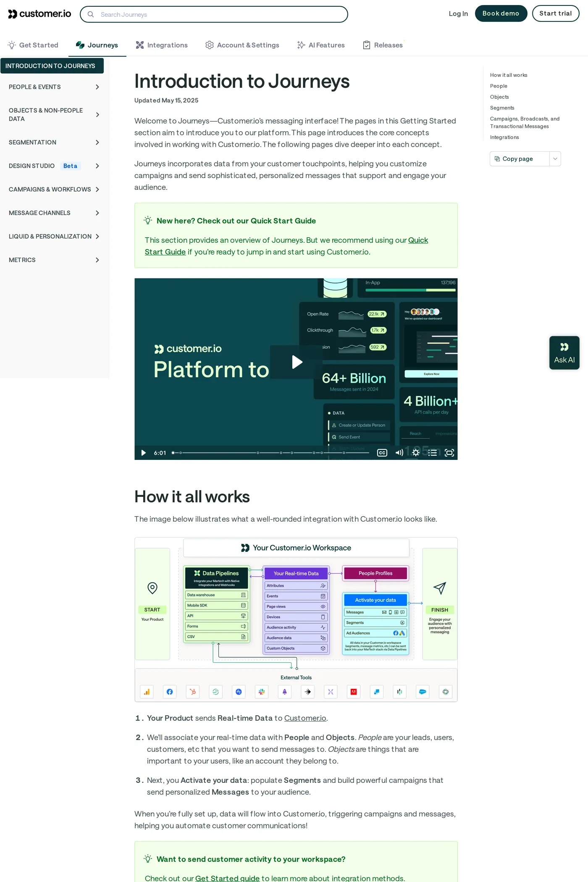The height and width of the screenshot is (882, 588).
Task: Click the Start trial button
Action: click(x=555, y=13)
